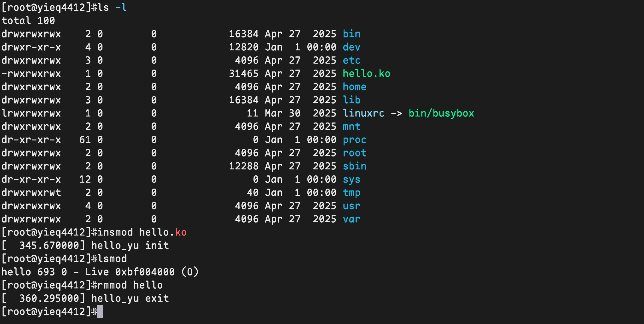This screenshot has width=644, height=324.
Task: Click the linuxrc symlink name
Action: tap(363, 113)
